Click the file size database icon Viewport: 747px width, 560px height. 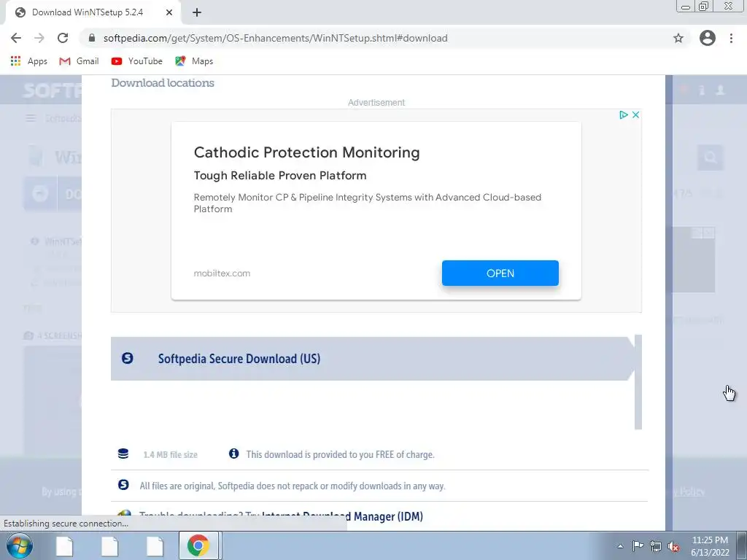(x=123, y=454)
